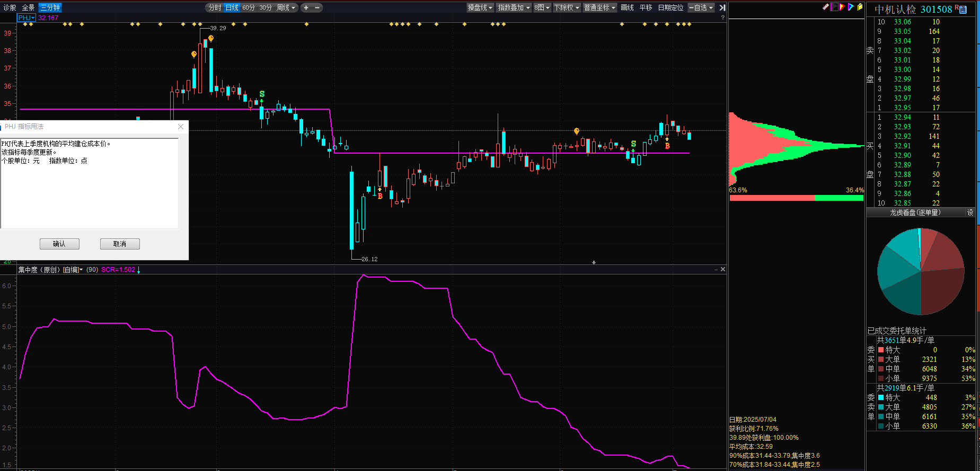Click the orange lightbulb marker left of the peak
The image size is (980, 471).
[194, 55]
